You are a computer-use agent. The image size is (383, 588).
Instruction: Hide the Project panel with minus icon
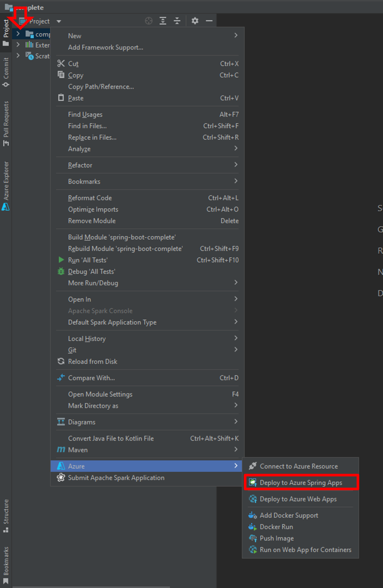[x=209, y=21]
